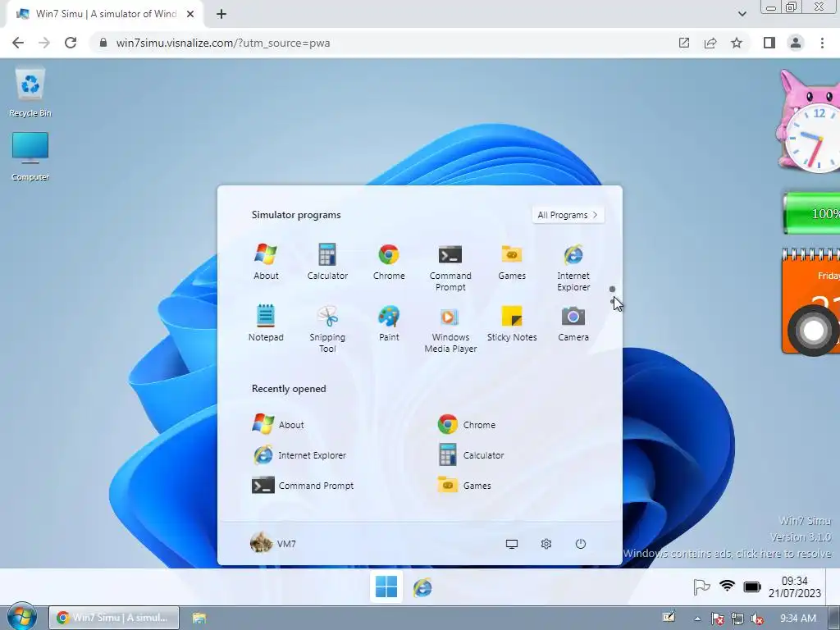
Task: Click the Wi-Fi icon in simulator tray
Action: click(x=727, y=586)
